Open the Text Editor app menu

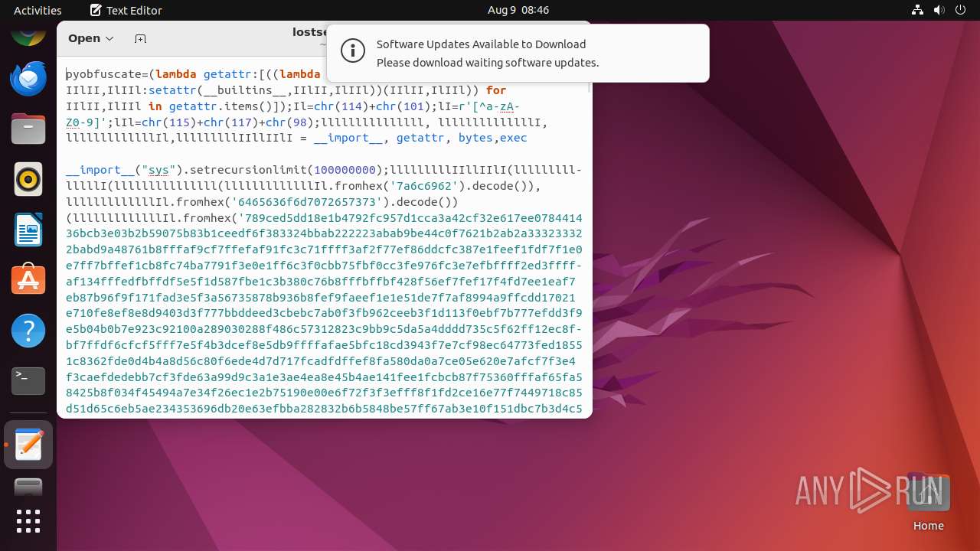126,10
